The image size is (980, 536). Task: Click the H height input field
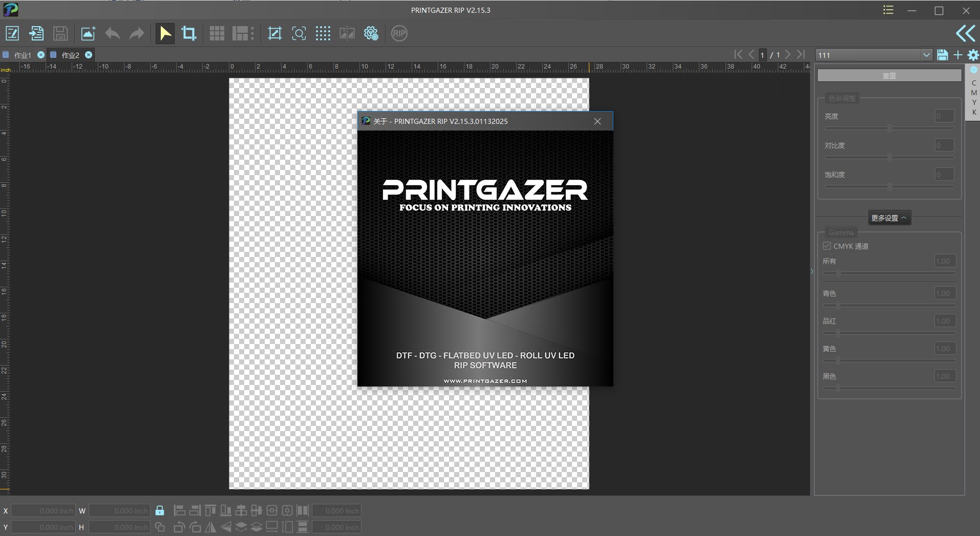(120, 527)
